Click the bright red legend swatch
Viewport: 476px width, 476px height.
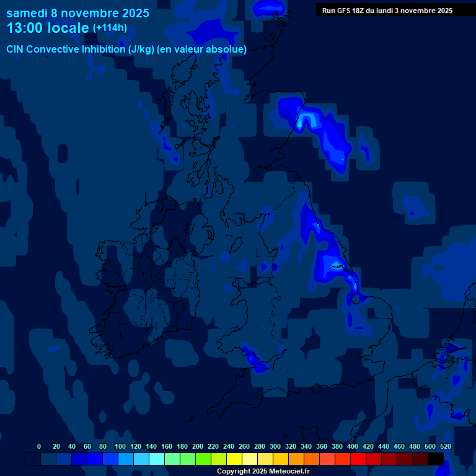[358, 459]
